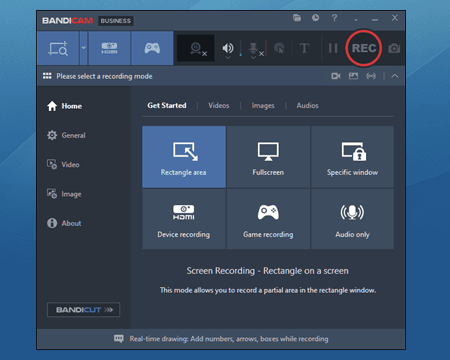Open help with the question mark icon
The height and width of the screenshot is (360, 450).
point(334,18)
